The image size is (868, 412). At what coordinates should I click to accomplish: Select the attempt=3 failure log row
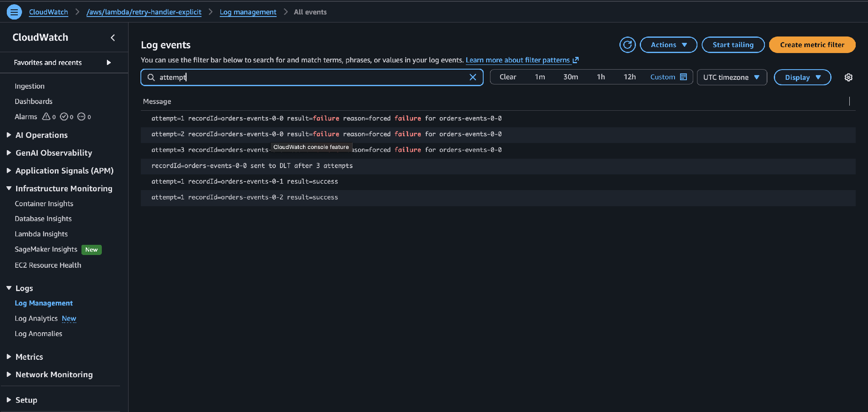pos(498,150)
